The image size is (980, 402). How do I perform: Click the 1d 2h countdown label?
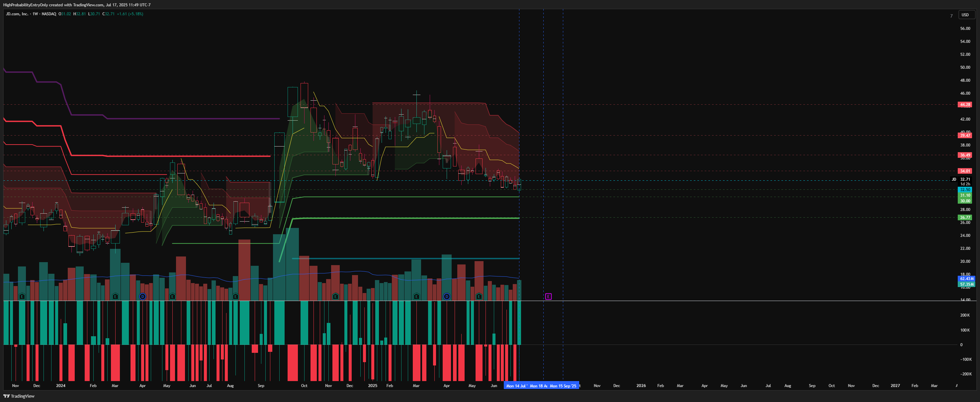tap(965, 184)
